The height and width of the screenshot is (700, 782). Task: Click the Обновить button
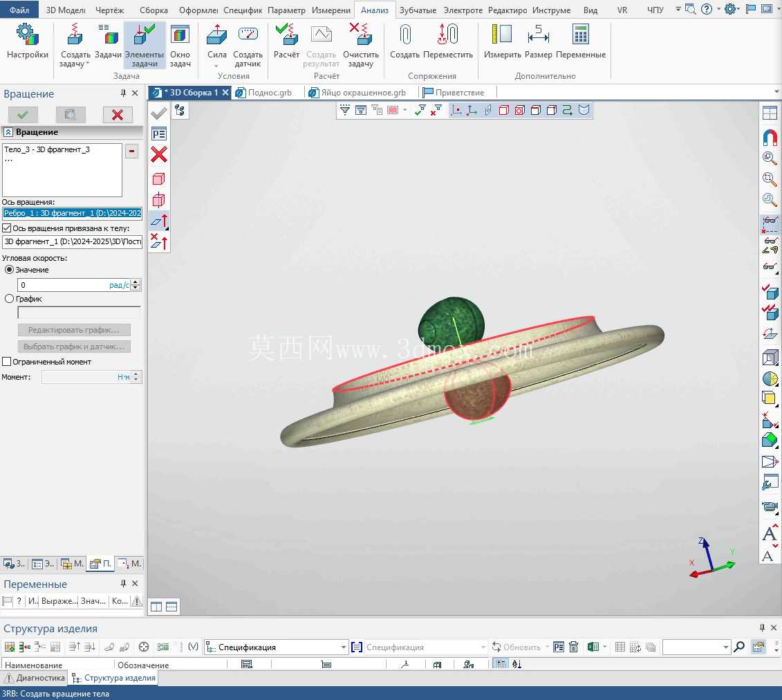(x=516, y=647)
